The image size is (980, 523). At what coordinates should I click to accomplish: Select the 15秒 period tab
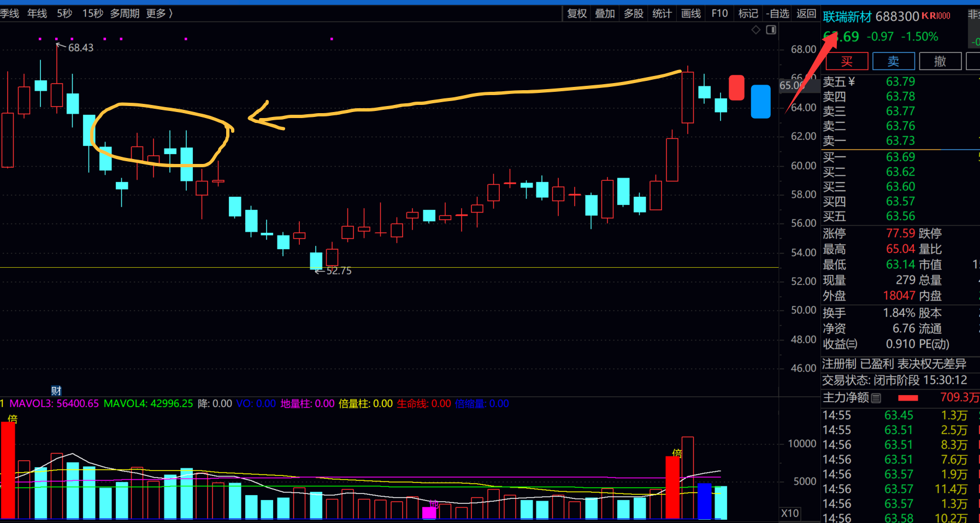[x=92, y=13]
